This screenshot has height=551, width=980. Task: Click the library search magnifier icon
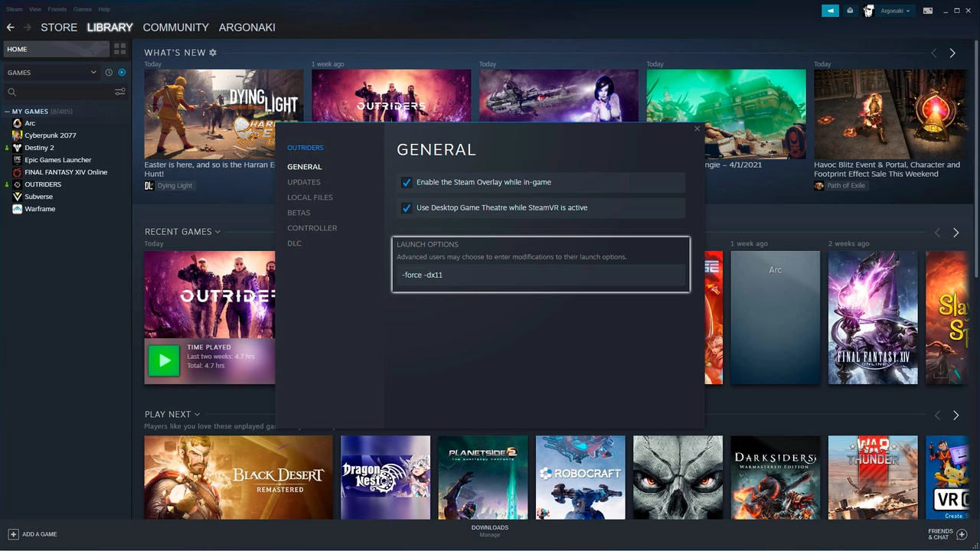pos(11,92)
